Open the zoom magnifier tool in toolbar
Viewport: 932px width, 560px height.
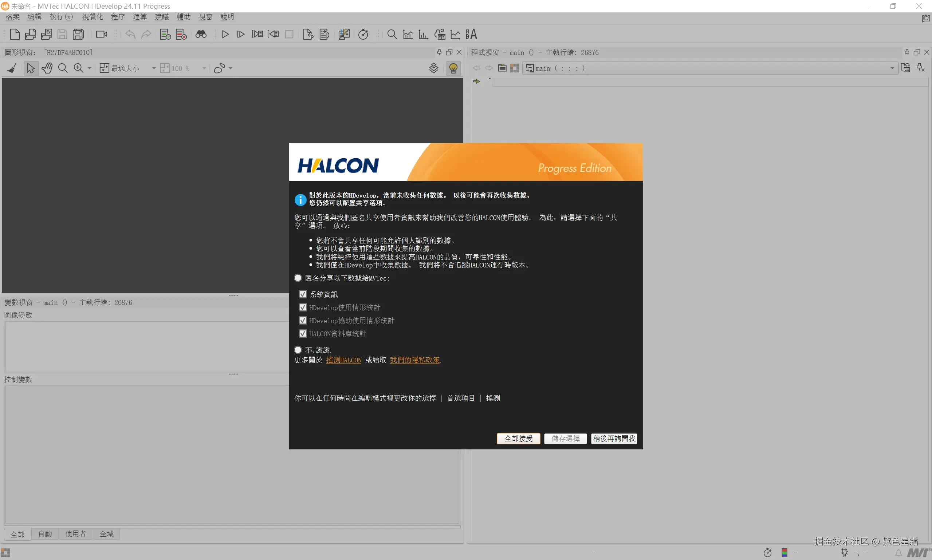pos(392,34)
